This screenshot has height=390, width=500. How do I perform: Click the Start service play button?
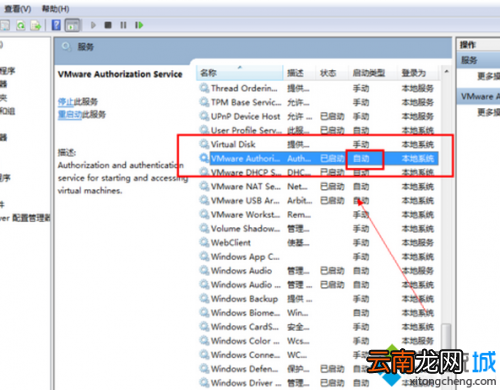93,25
